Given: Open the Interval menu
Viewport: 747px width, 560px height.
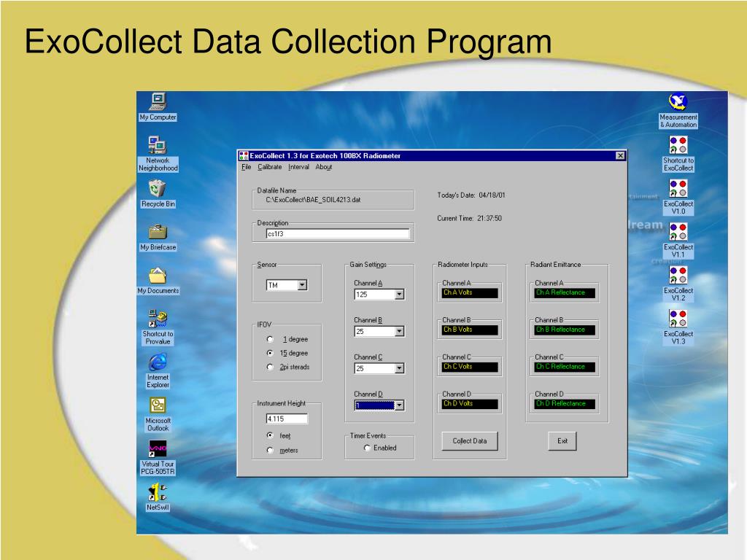Looking at the screenshot, I should tap(298, 167).
